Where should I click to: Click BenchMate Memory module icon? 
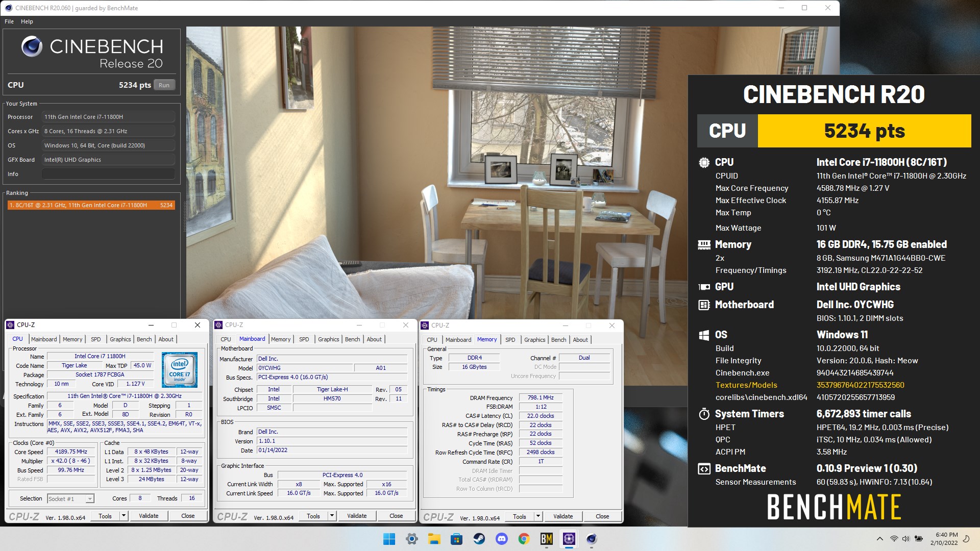click(x=704, y=245)
